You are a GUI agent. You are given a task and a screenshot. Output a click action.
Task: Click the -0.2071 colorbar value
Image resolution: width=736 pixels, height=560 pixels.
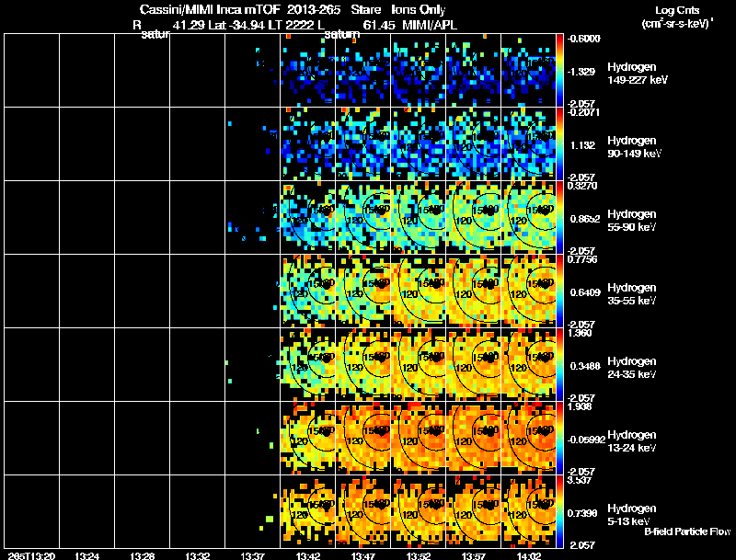[583, 112]
